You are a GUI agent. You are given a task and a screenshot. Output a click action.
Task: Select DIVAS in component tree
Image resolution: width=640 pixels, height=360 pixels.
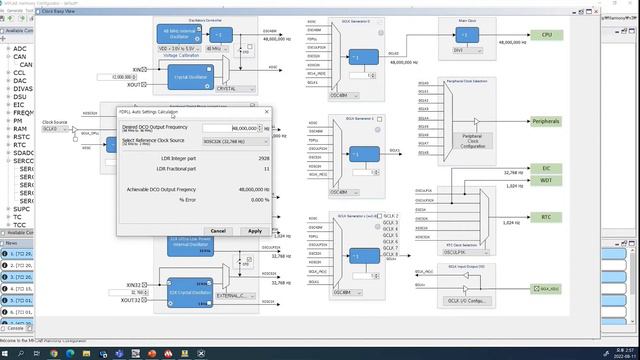(23, 89)
